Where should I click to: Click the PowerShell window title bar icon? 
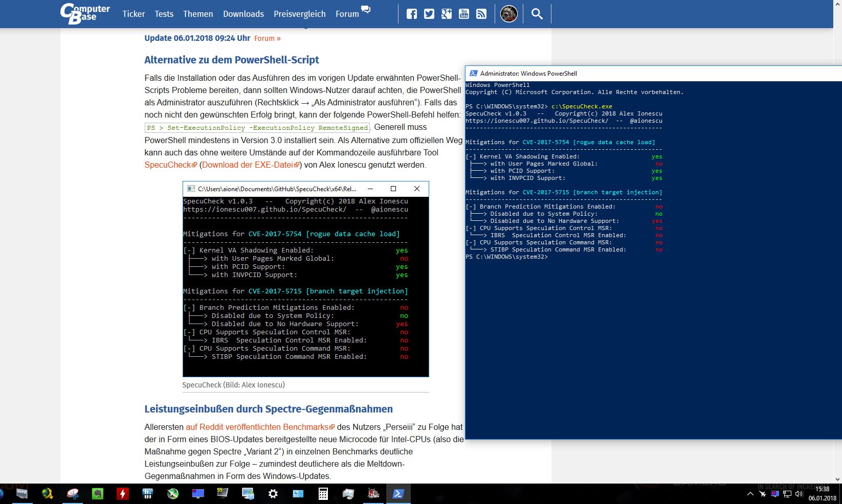pyautogui.click(x=474, y=73)
